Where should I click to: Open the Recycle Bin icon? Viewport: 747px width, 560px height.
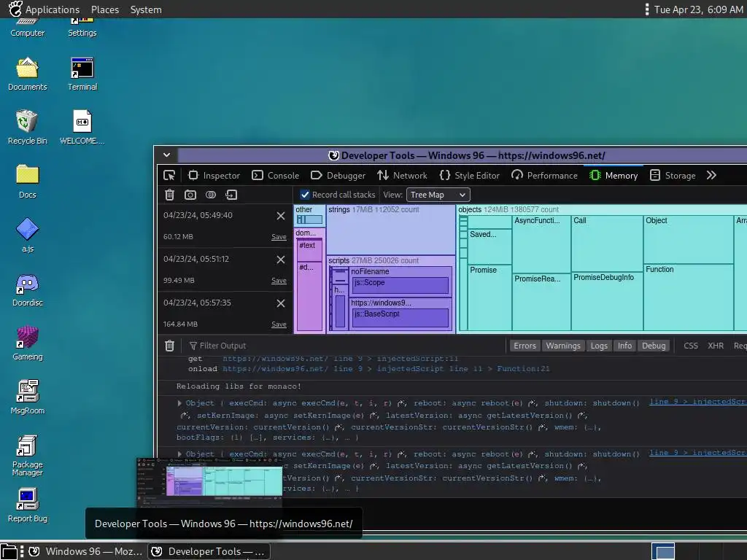pyautogui.click(x=27, y=127)
